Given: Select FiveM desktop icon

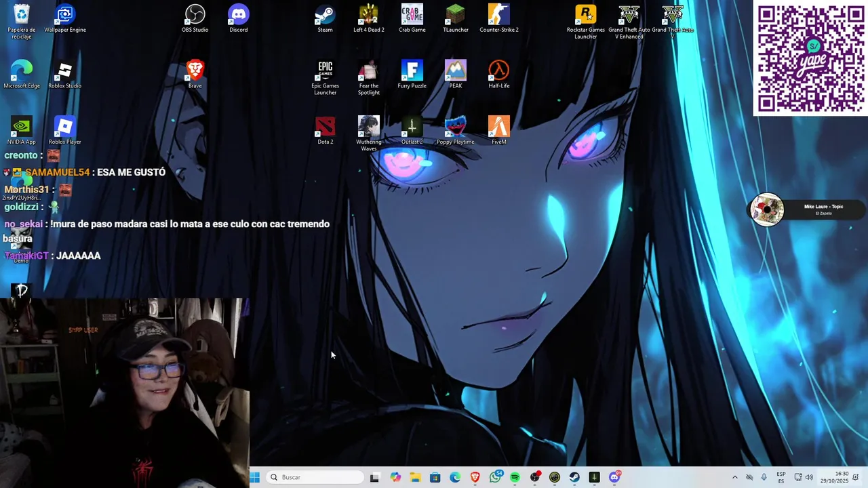Looking at the screenshot, I should 499,130.
